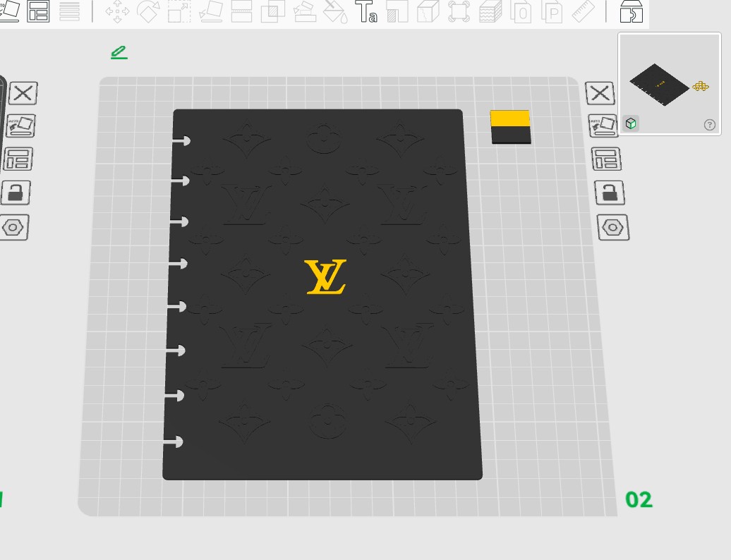
Task: Toggle the lock on plate 02
Action: coord(610,193)
